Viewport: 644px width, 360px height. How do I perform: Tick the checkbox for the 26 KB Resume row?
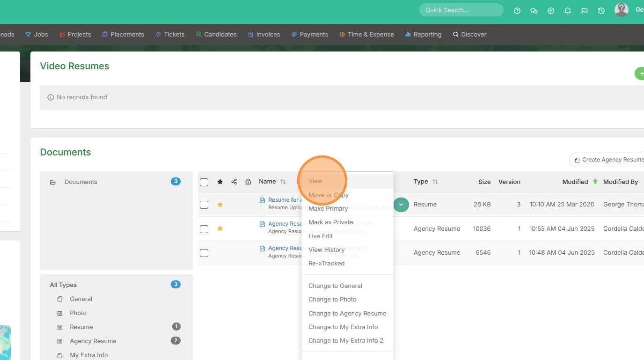point(204,205)
